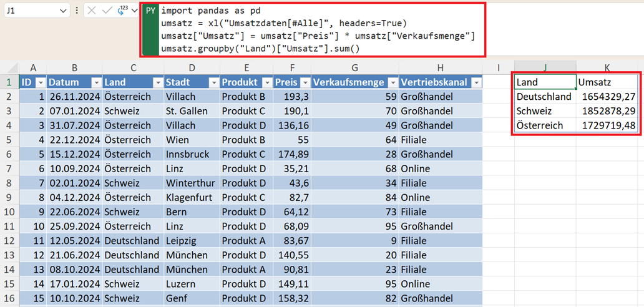Open the Produkt column filter dropdown
The height and width of the screenshot is (307, 644).
(x=266, y=82)
